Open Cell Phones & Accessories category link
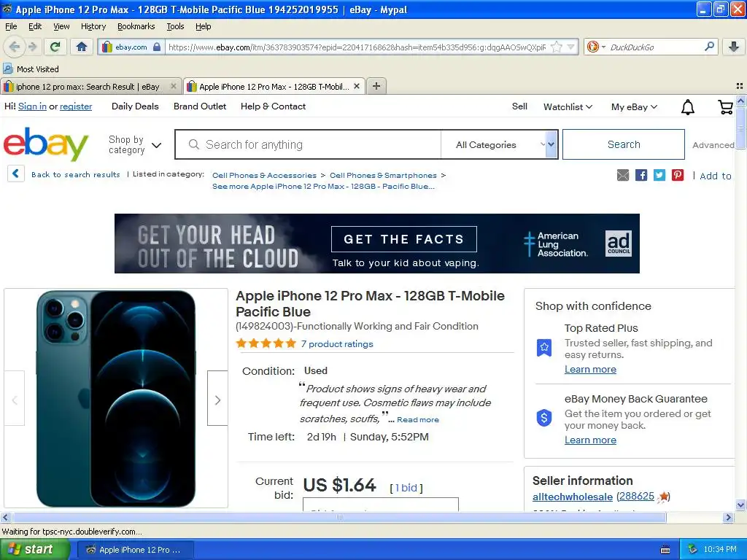 264,175
